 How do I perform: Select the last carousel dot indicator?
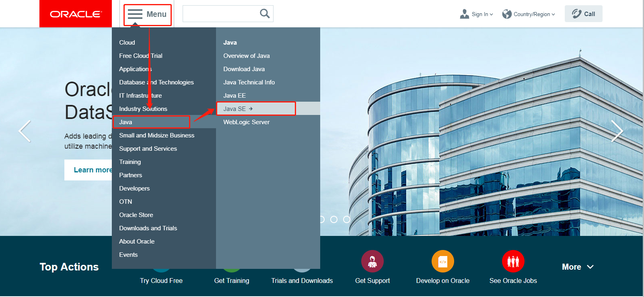347,219
